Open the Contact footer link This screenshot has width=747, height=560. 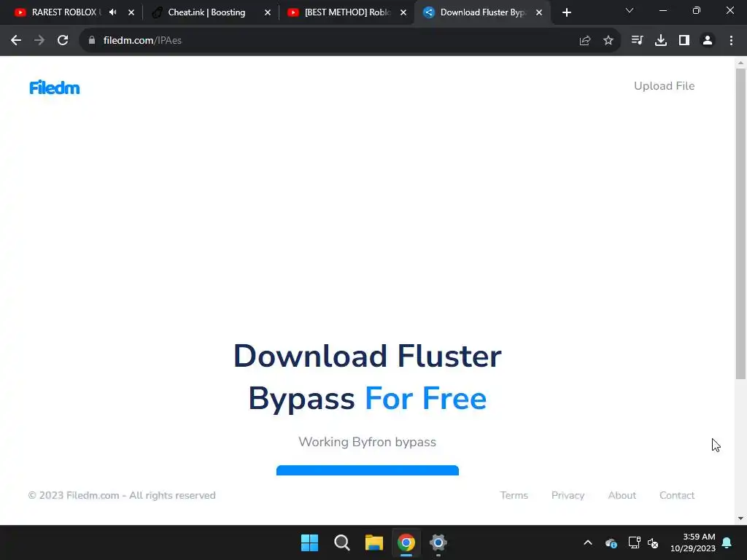point(676,495)
